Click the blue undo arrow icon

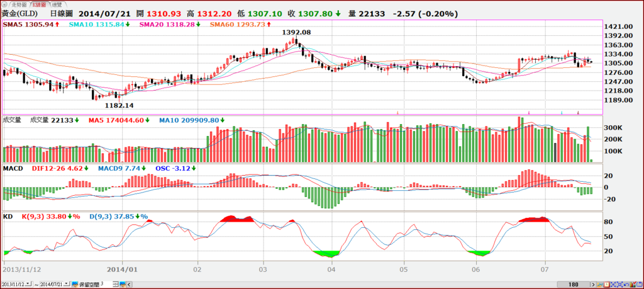pyautogui.click(x=626, y=285)
